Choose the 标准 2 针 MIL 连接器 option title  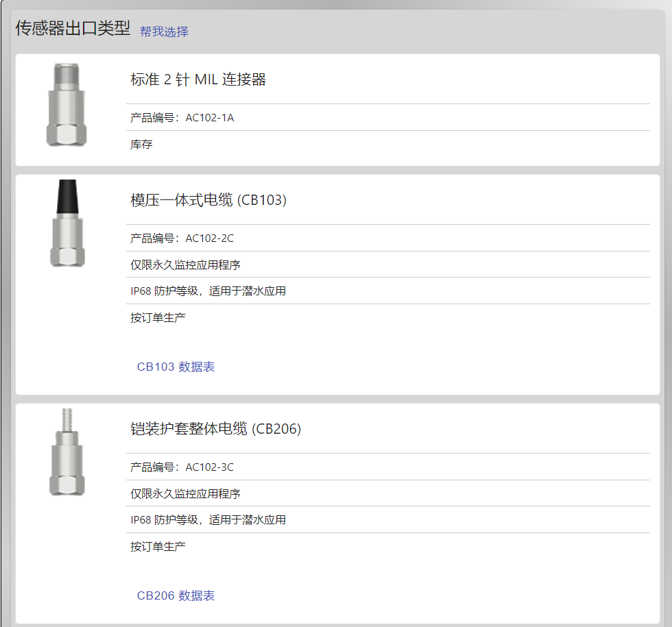tap(198, 79)
